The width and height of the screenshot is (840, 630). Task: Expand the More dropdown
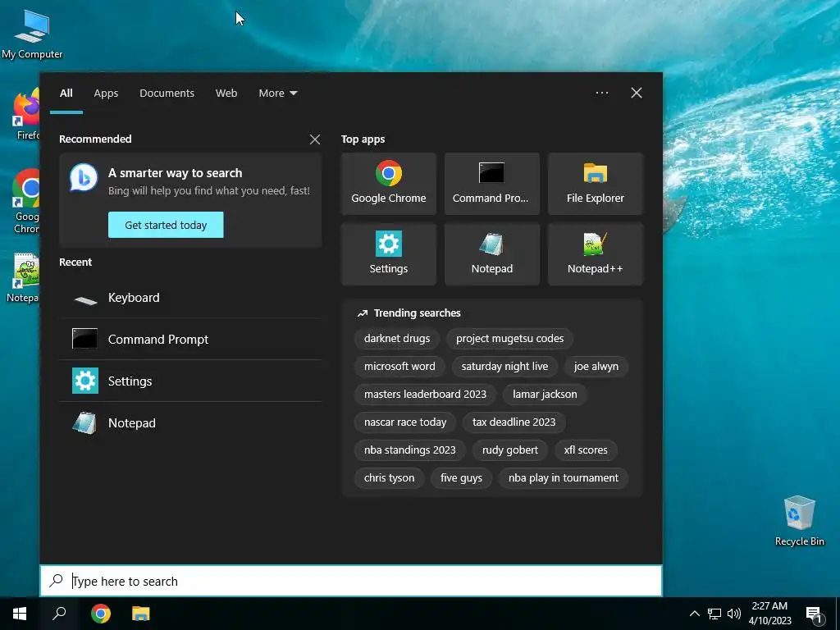(277, 93)
